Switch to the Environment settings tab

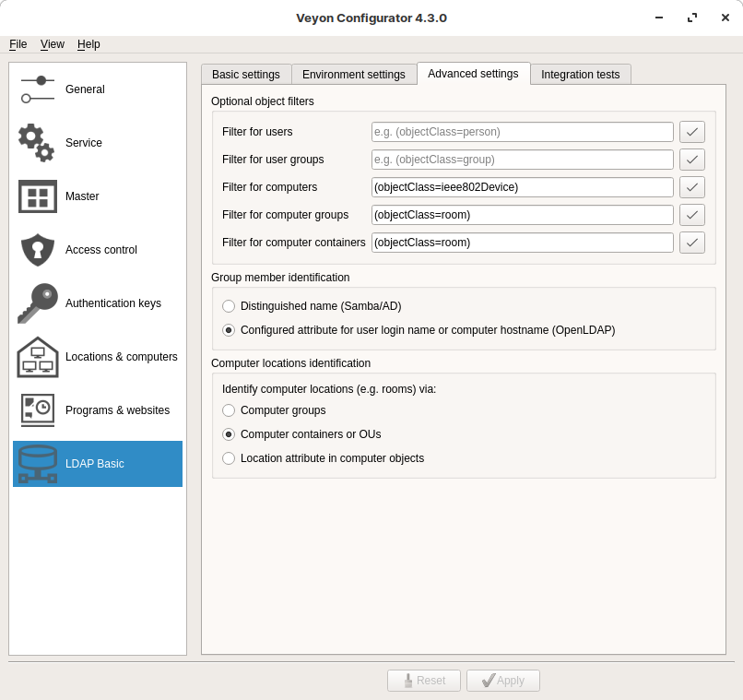[x=354, y=75]
